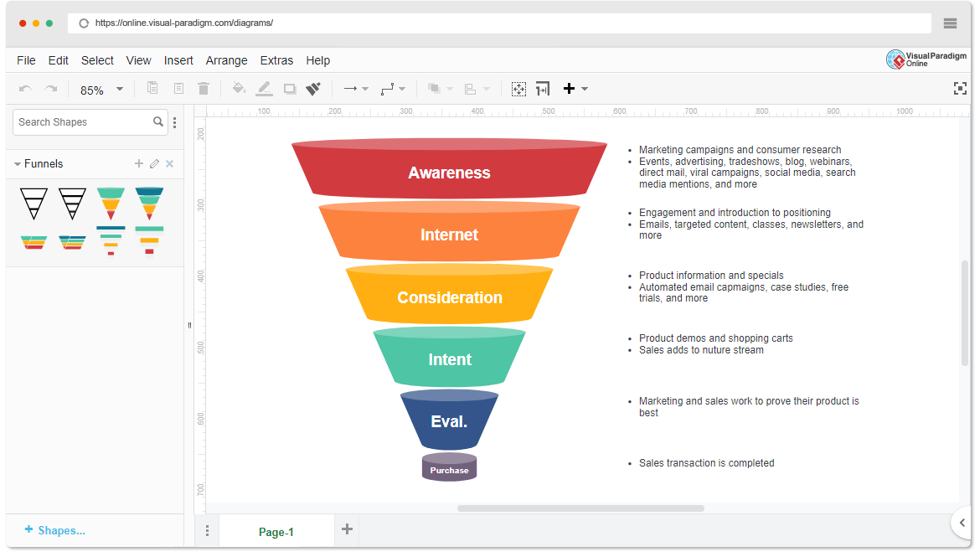The width and height of the screenshot is (980, 557).
Task: Click the Undo arrow icon
Action: (26, 89)
